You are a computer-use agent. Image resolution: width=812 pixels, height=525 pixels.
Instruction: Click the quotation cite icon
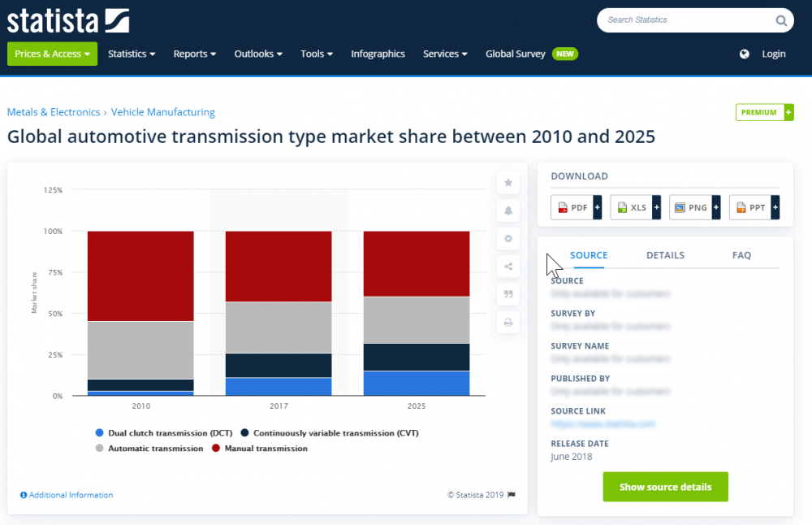(x=508, y=294)
